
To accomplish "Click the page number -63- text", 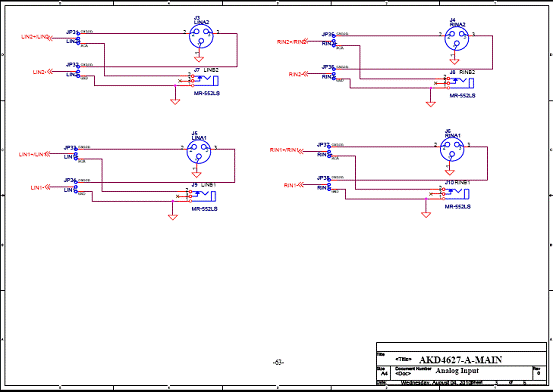I will coord(278,362).
